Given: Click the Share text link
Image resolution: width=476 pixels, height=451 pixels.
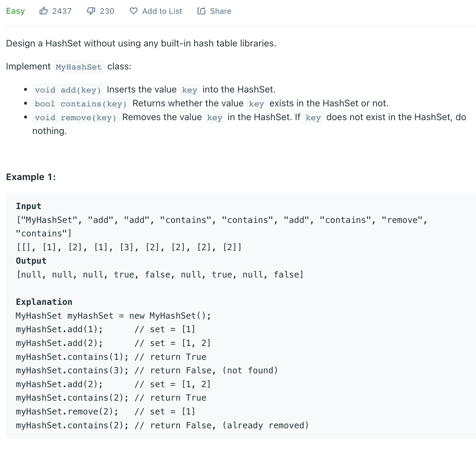Looking at the screenshot, I should 221,11.
